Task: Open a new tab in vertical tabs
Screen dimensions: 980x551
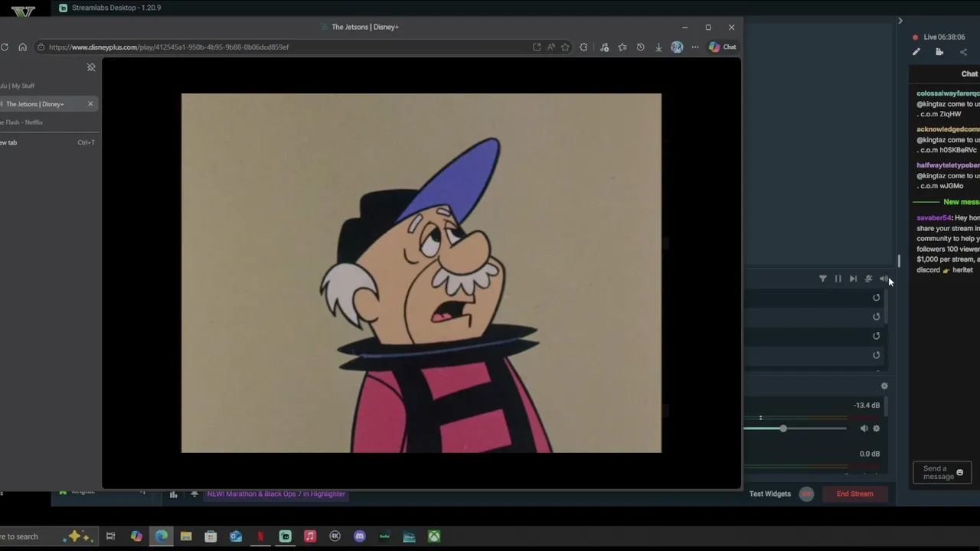Action: point(47,142)
